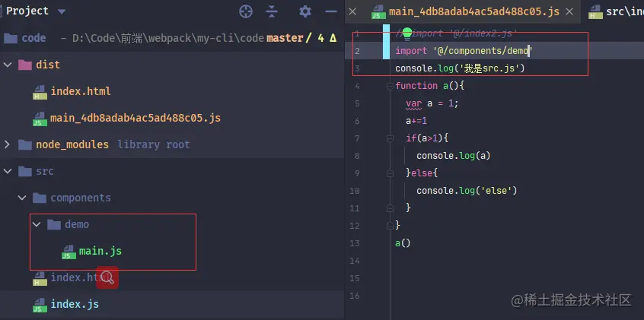Click the light bulb intention icon
This screenshot has height=320, width=644.
[x=407, y=33]
